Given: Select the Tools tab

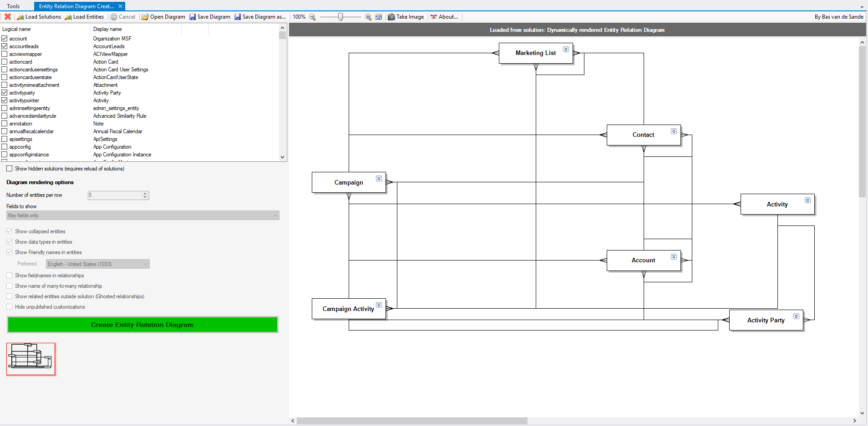Looking at the screenshot, I should [13, 6].
